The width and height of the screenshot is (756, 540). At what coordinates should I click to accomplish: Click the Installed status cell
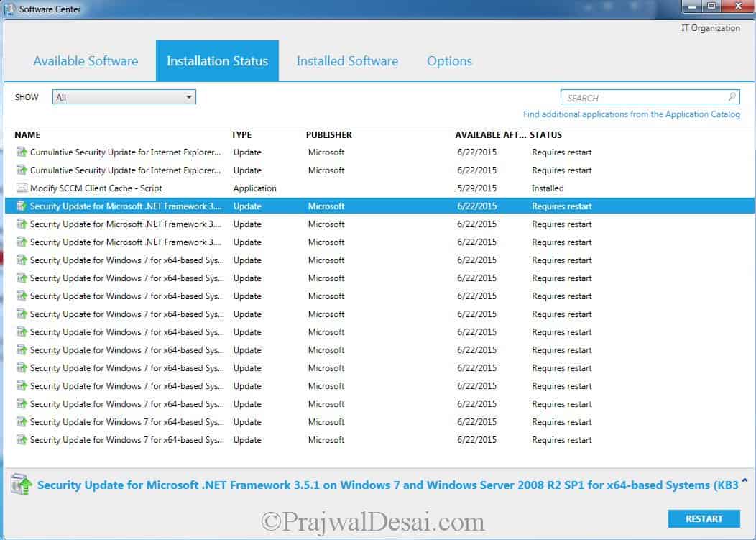coord(547,188)
